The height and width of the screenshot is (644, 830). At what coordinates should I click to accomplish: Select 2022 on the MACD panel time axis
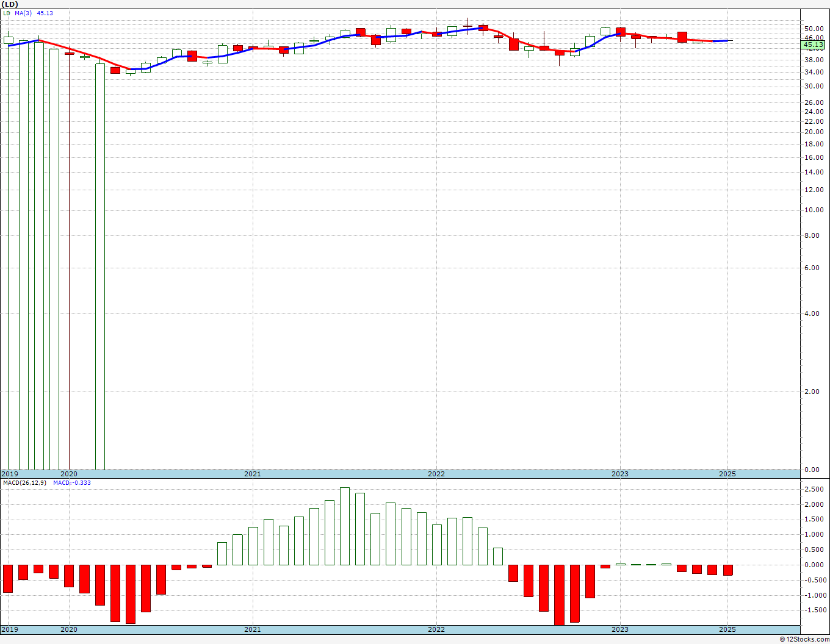pyautogui.click(x=436, y=629)
